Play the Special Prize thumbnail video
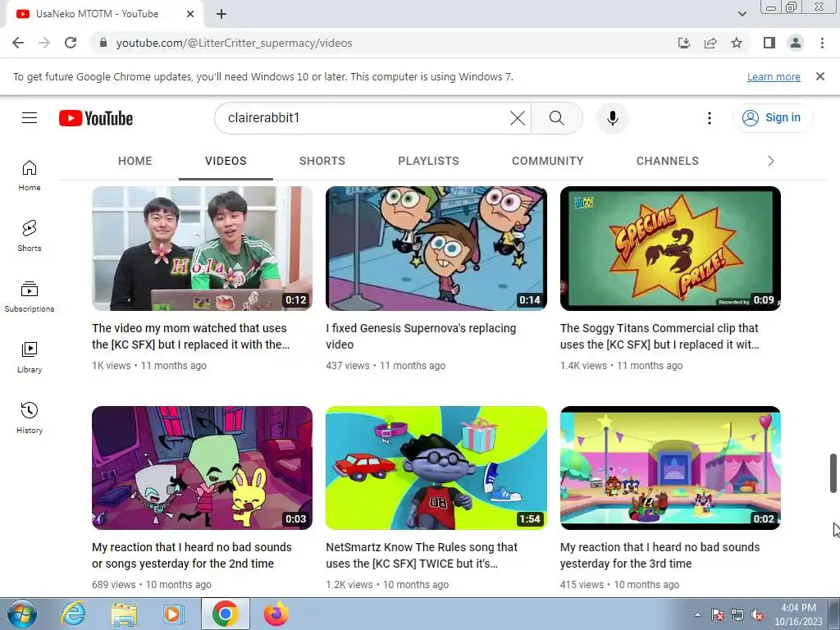This screenshot has width=840, height=630. pos(670,249)
